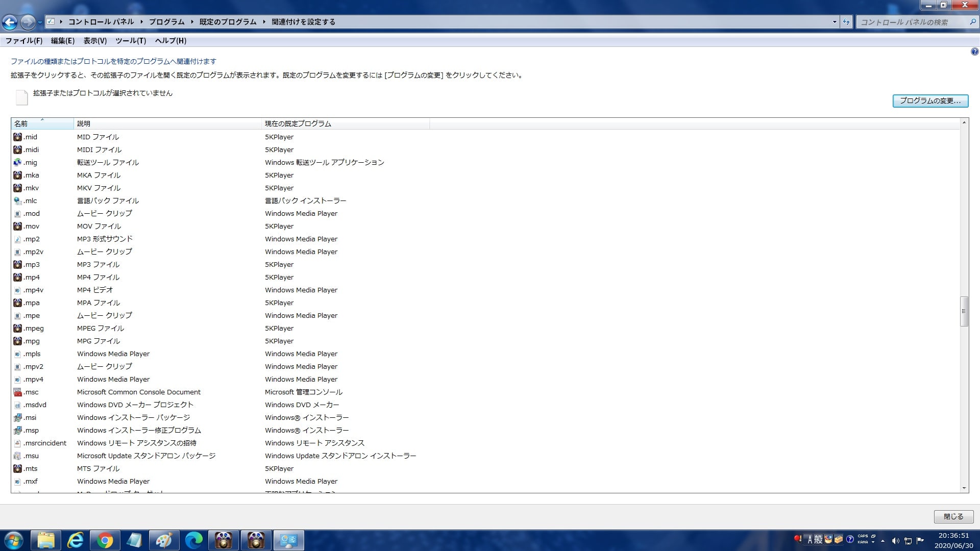Select the .msi installer package icon
This screenshot has height=551, width=980.
[x=17, y=417]
